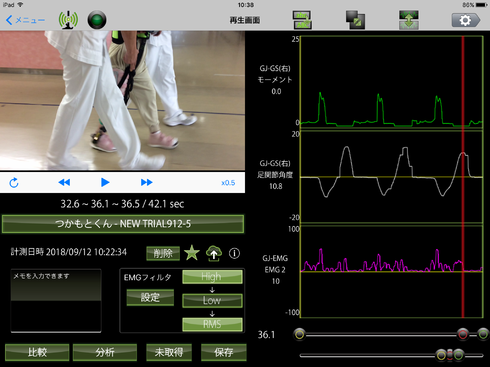The image size is (490, 367).
Task: Replay video with the loop arrow
Action: (x=14, y=182)
